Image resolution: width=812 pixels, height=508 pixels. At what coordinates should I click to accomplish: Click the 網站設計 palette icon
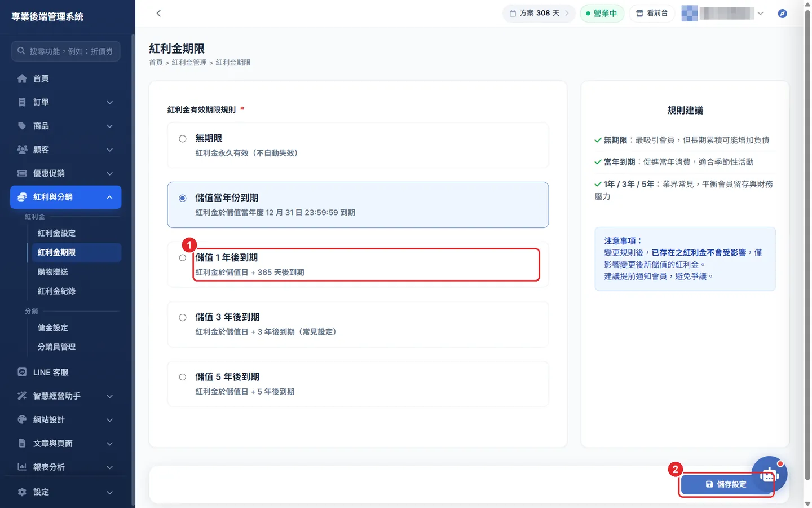pos(22,420)
